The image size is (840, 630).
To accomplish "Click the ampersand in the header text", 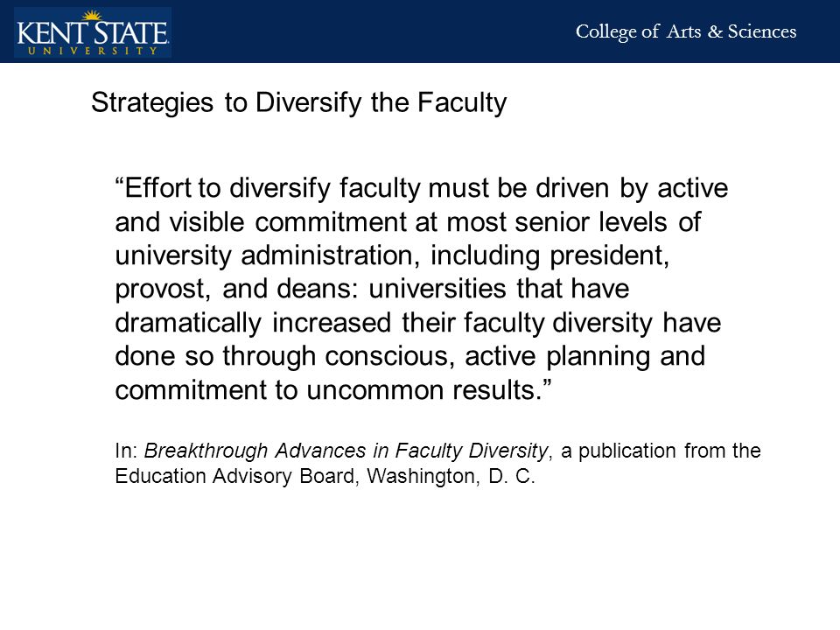I will pyautogui.click(x=715, y=31).
